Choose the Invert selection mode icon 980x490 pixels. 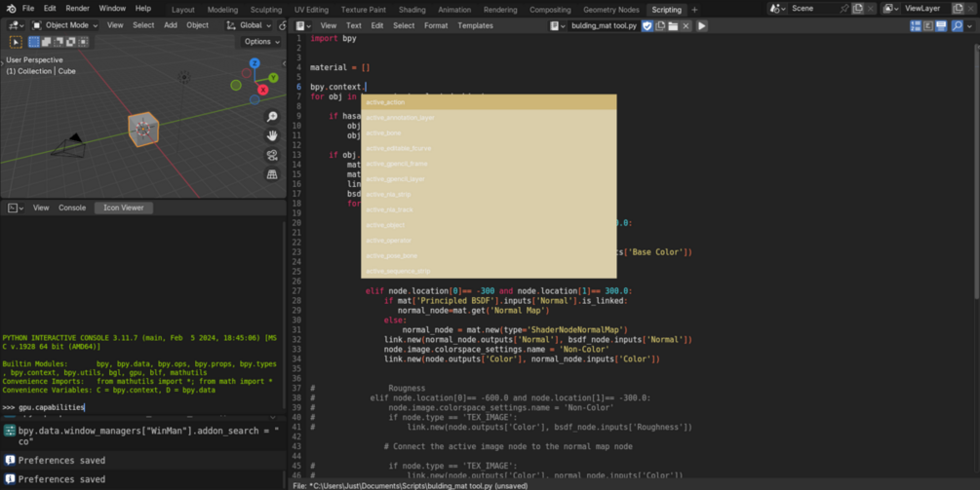tap(70, 42)
